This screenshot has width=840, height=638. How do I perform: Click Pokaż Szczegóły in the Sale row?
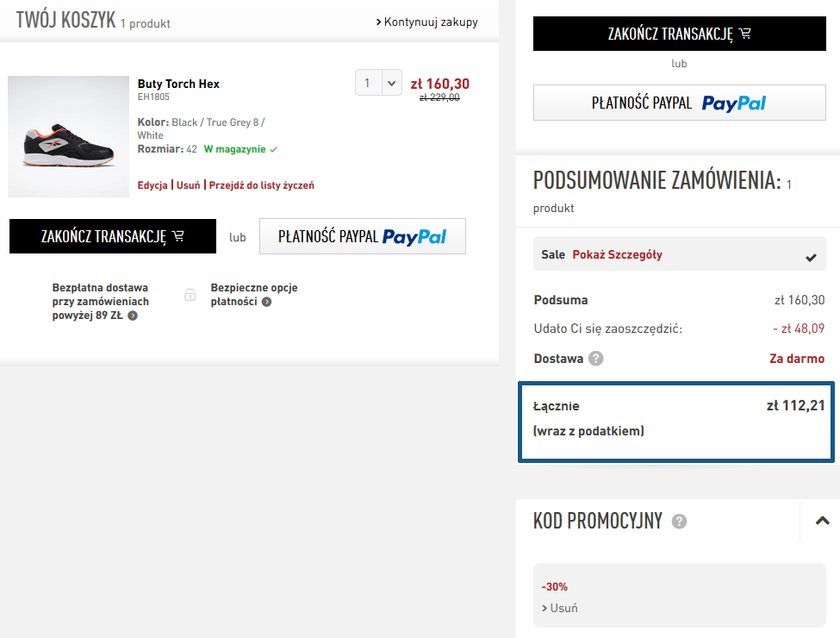point(617,254)
